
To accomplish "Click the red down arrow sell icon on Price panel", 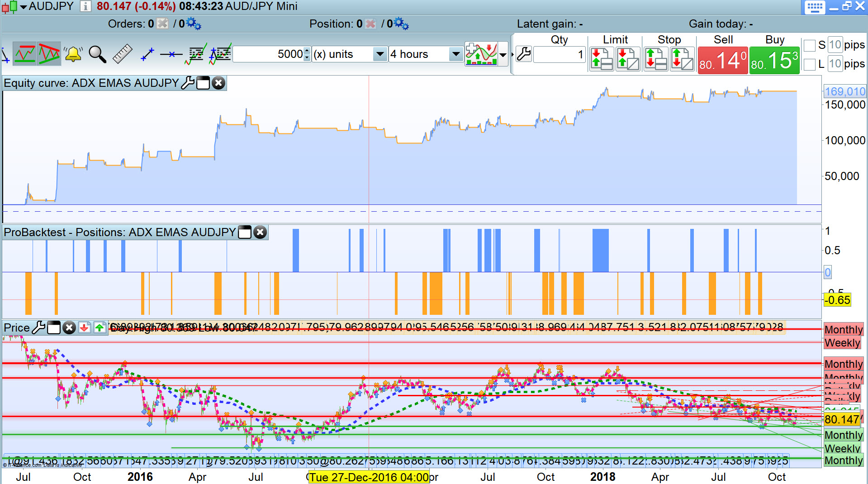I will [84, 327].
